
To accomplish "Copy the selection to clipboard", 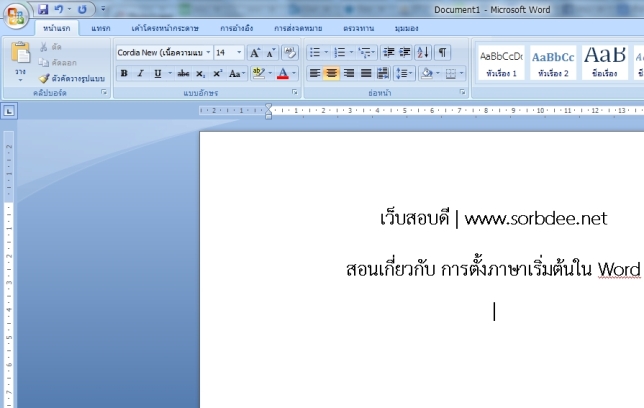I will (58, 62).
